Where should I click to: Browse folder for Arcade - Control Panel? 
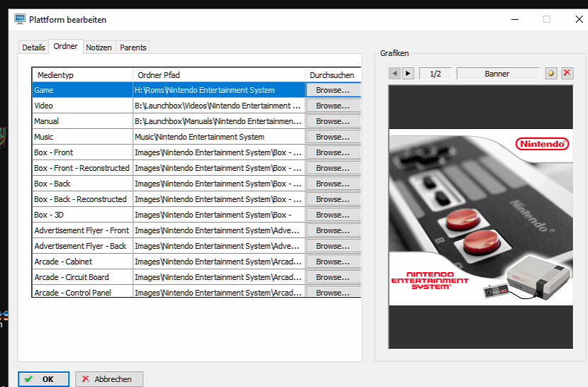333,292
